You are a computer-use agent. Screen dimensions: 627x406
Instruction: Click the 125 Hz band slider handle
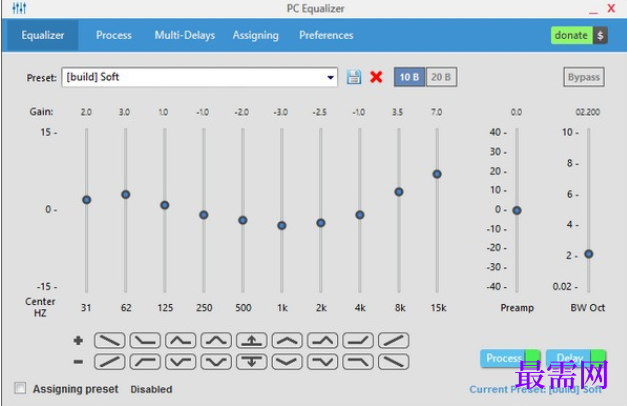[164, 205]
